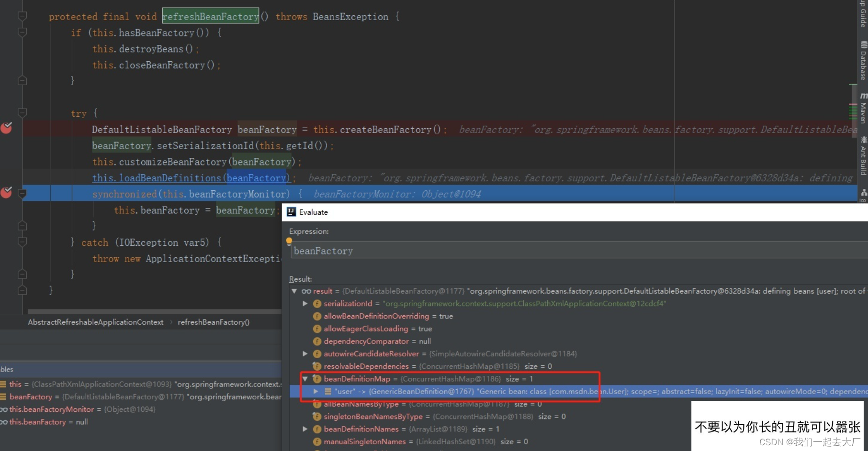
Task: Expand the beanDefinitionNames ArrayList node
Action: click(305, 429)
